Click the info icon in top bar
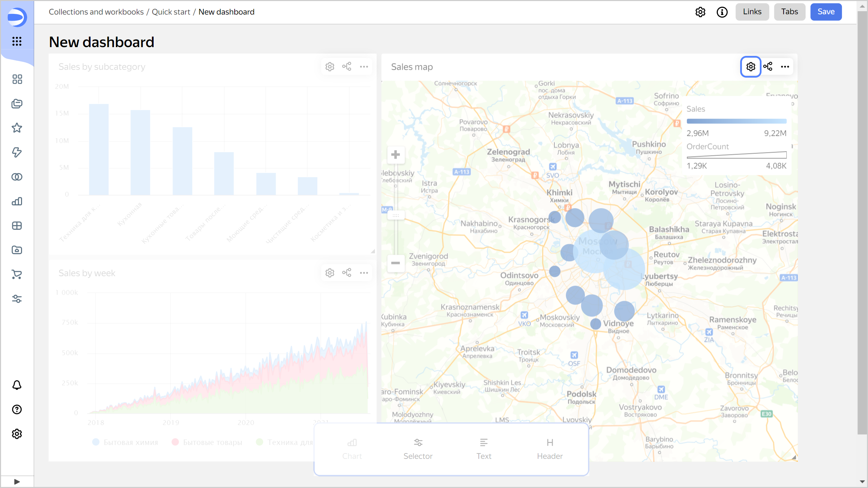The image size is (868, 488). point(722,12)
